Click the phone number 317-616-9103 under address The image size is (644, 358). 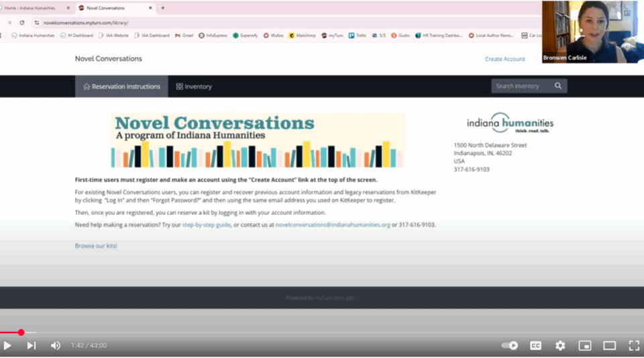472,169
